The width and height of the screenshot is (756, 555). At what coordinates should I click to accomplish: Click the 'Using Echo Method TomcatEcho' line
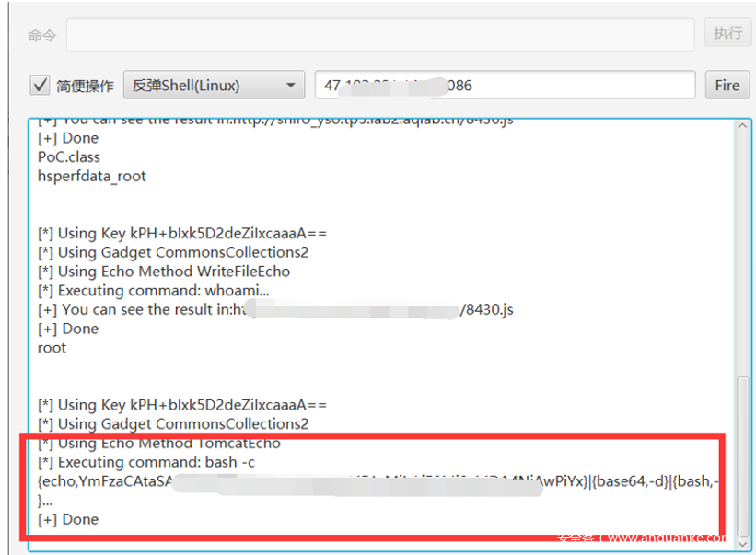click(158, 443)
